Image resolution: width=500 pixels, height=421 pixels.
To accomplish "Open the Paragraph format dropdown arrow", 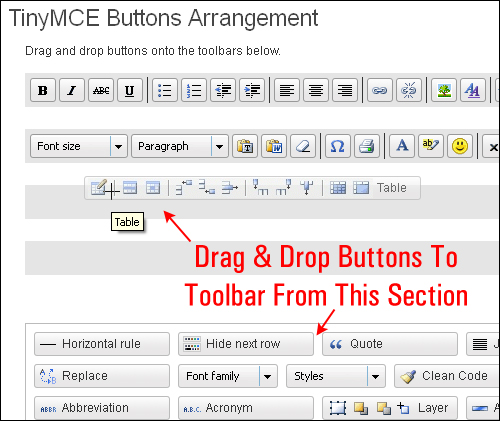I will (x=220, y=146).
